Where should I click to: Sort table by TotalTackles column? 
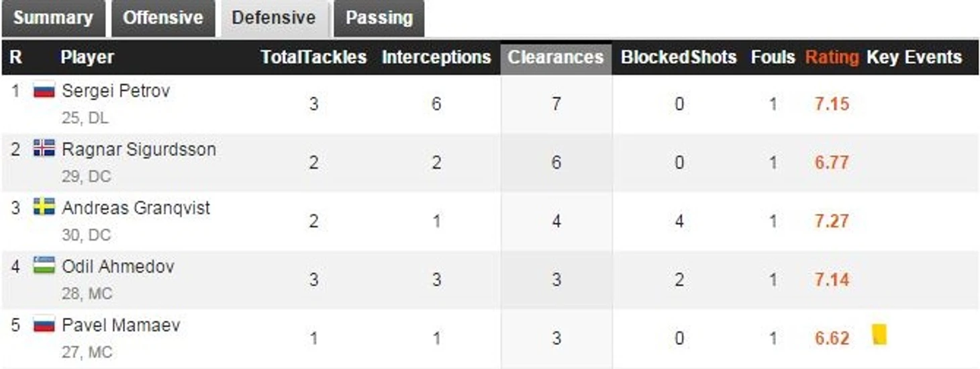tap(313, 58)
